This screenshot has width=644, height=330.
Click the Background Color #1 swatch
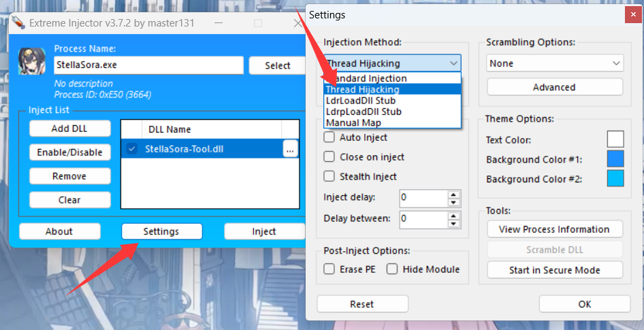tap(615, 159)
